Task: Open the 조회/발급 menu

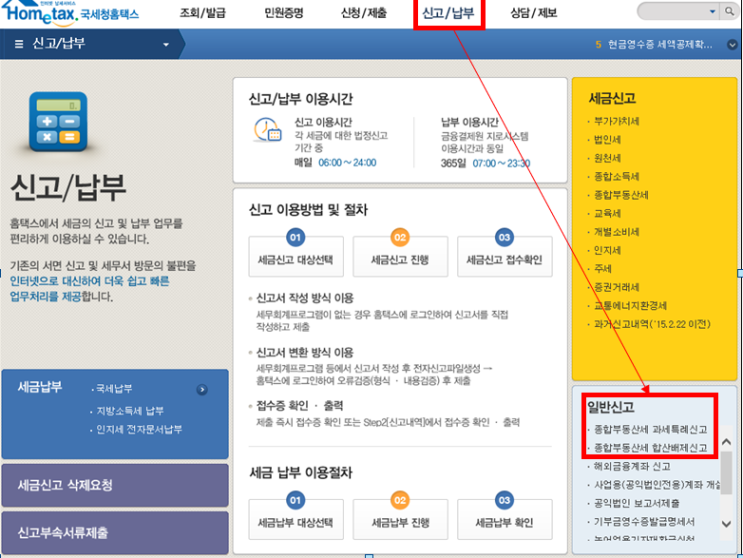Action: tap(202, 13)
